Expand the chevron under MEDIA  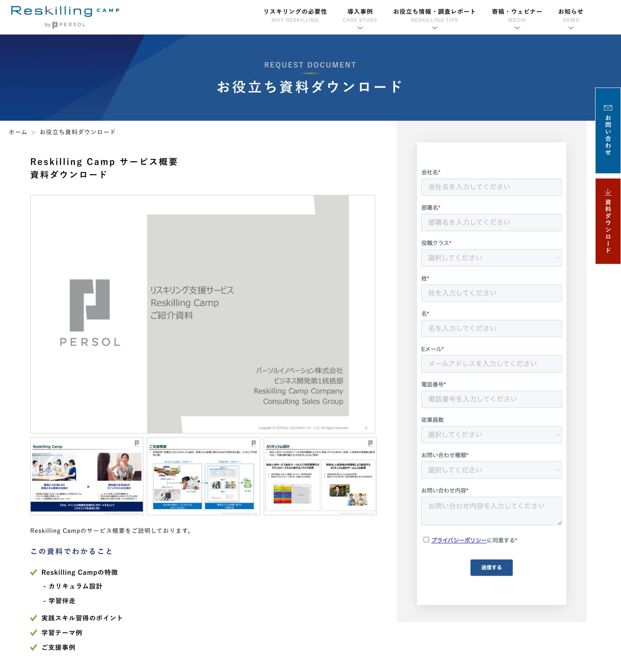517,28
